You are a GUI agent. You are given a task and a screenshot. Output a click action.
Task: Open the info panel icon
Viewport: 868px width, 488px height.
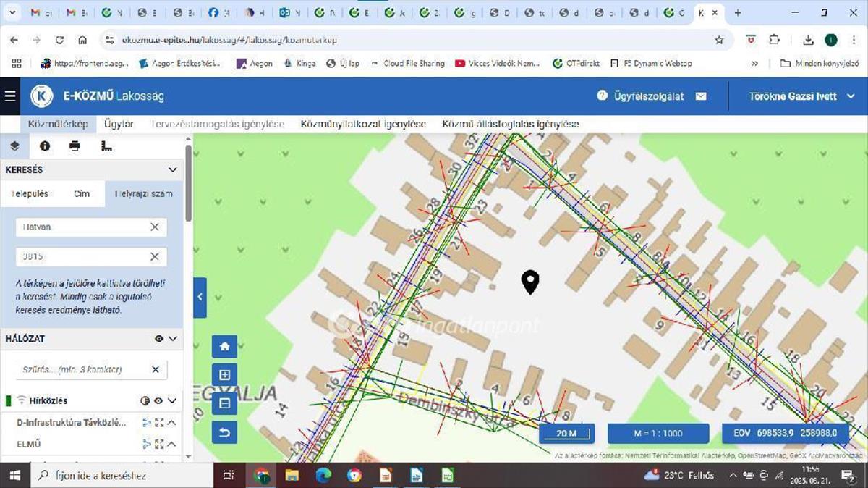pyautogui.click(x=45, y=146)
